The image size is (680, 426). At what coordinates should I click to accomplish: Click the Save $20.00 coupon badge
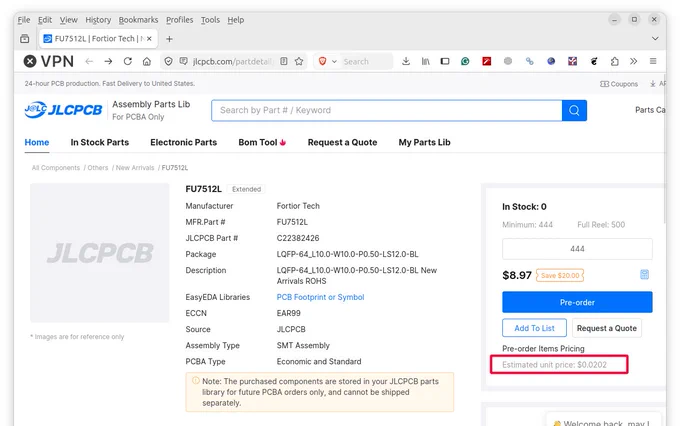tap(560, 275)
